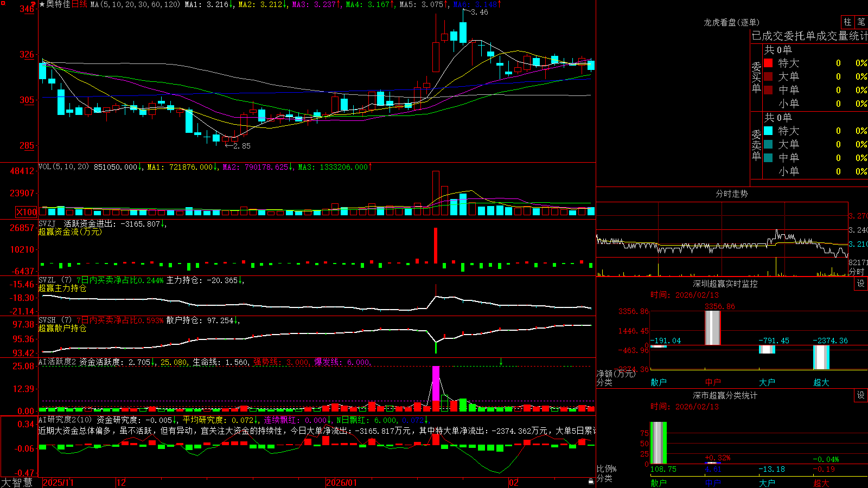Select the dark red 中单 buy-order swatch

click(x=768, y=90)
